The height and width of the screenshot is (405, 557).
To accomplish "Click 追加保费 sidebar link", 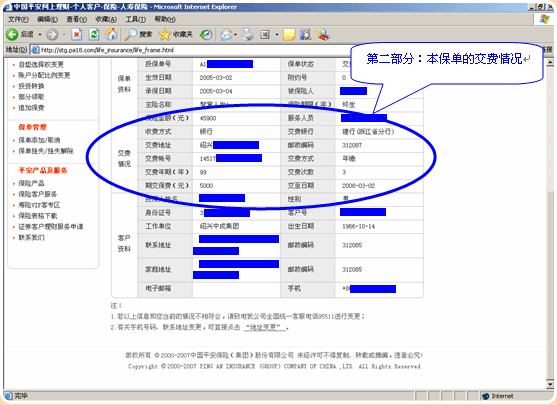I will tap(31, 108).
